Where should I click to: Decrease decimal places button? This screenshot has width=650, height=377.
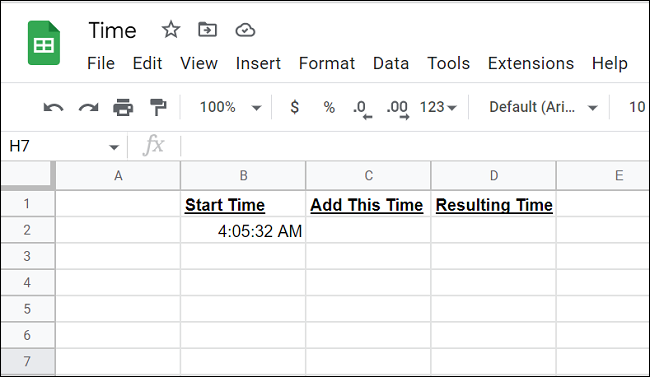click(x=362, y=109)
